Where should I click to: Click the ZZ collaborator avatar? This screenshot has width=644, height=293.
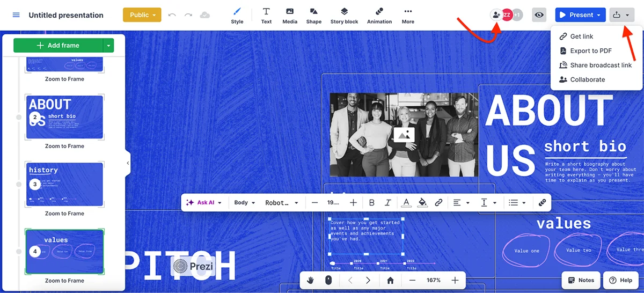507,15
